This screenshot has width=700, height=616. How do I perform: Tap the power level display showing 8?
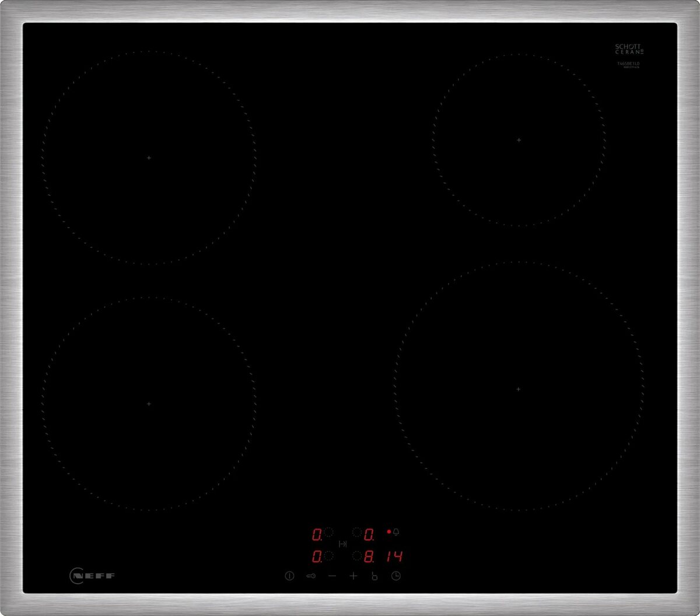click(369, 557)
